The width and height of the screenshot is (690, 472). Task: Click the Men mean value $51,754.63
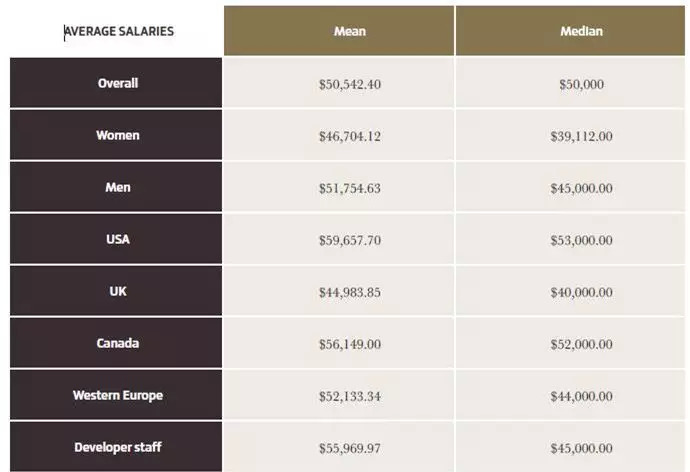349,188
